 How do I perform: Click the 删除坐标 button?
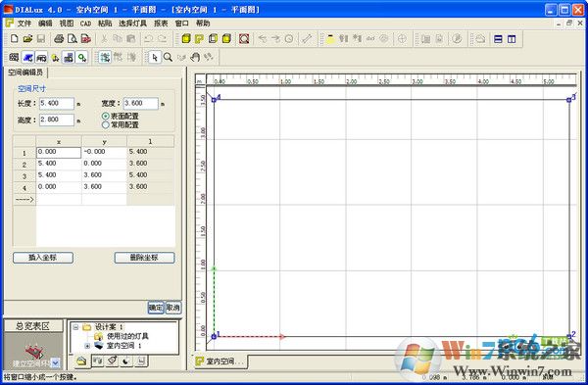[x=144, y=258]
